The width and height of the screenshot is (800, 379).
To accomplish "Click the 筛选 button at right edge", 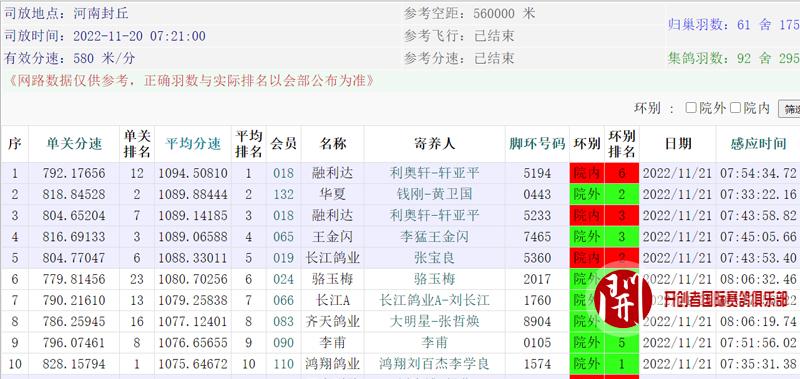I will click(x=789, y=109).
